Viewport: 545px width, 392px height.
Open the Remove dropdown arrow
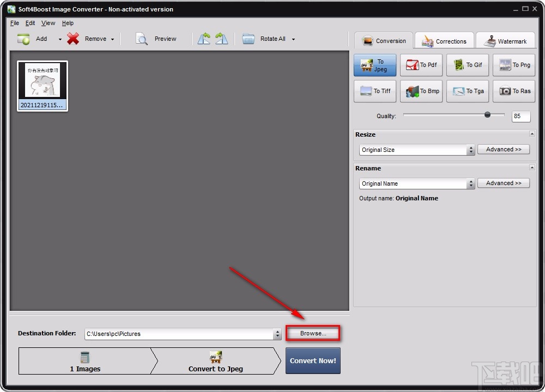tap(113, 39)
